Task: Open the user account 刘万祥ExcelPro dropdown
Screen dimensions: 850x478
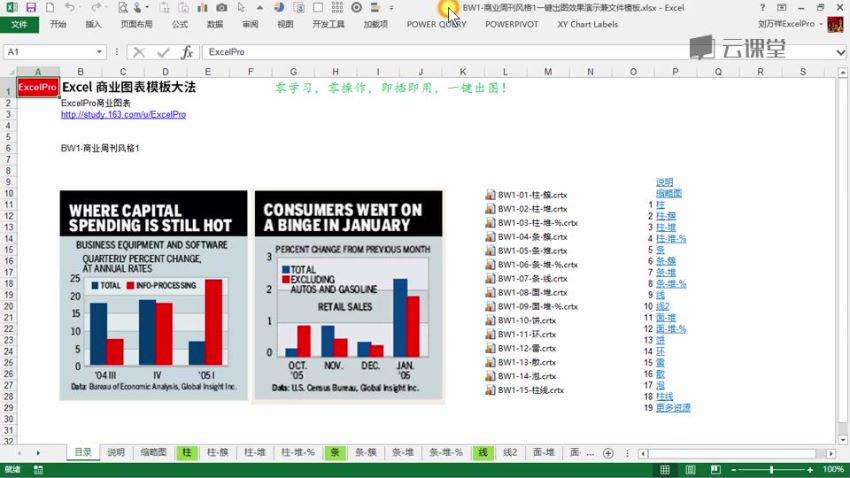Action: coord(790,24)
